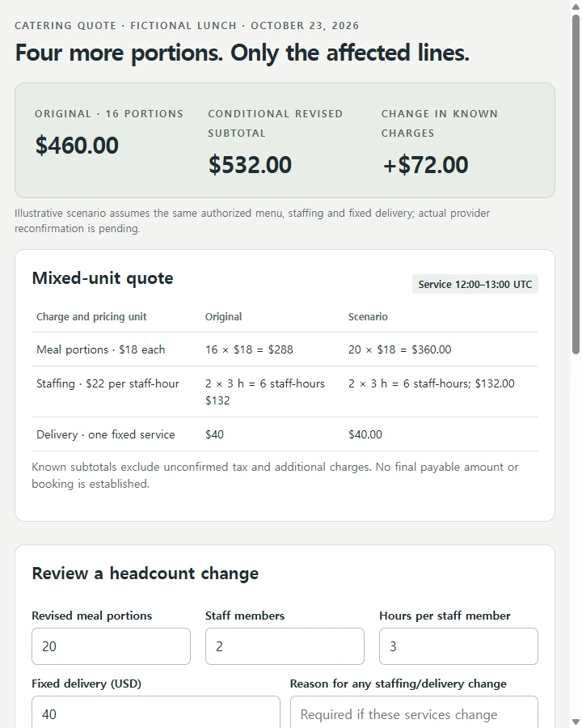
Task: Click the Reason for staffing/delivery change field
Action: (414, 713)
